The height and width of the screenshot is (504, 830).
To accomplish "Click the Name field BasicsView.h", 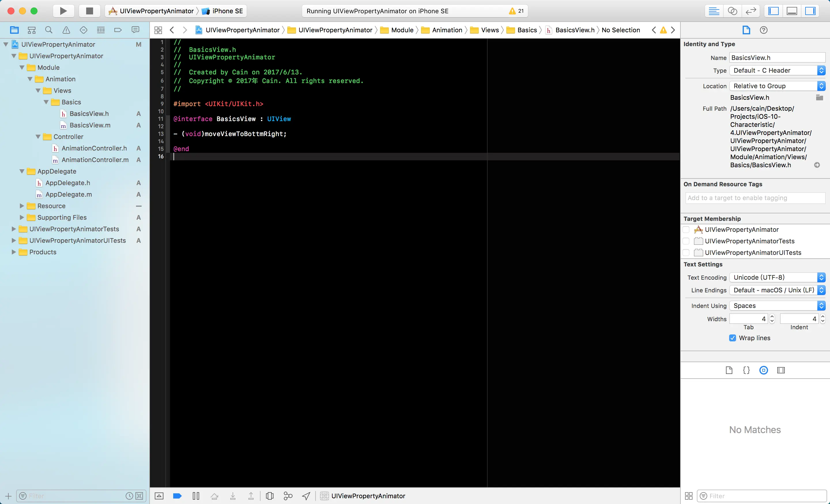I will [777, 58].
